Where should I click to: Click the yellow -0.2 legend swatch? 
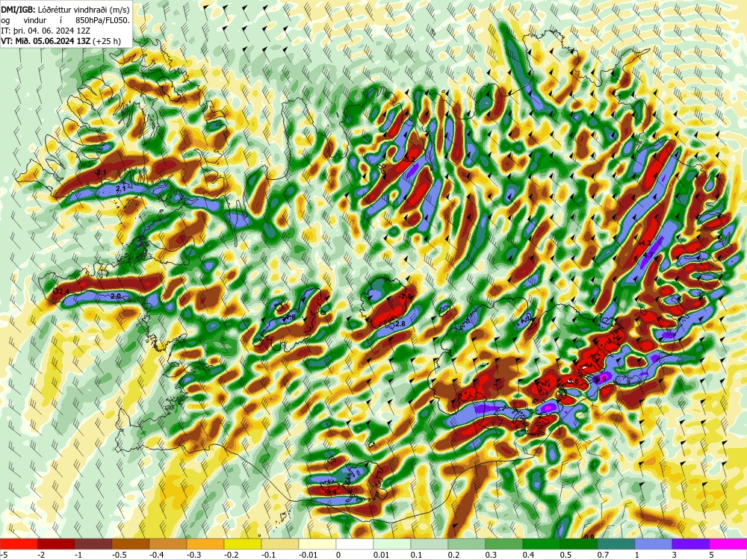tap(243, 544)
